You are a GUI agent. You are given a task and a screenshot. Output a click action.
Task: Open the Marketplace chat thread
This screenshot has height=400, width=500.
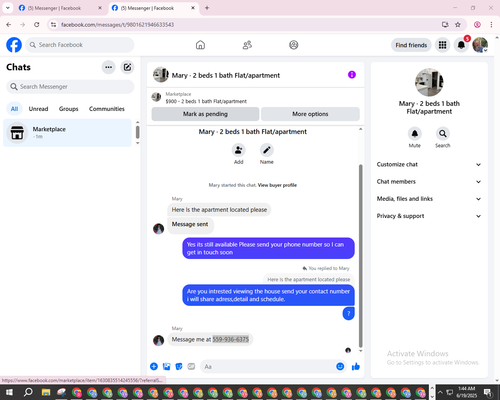click(67, 133)
